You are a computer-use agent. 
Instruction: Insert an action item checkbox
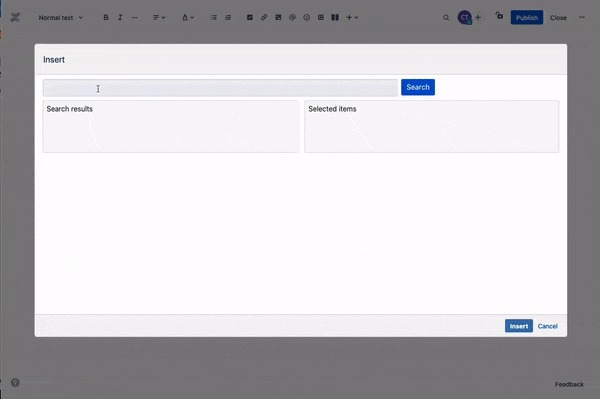pyautogui.click(x=250, y=18)
